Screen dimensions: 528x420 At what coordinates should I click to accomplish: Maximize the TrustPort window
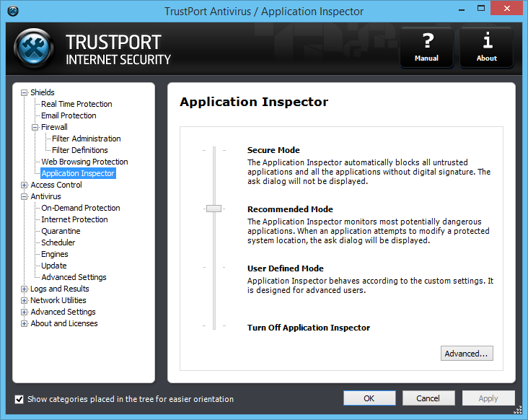(481, 9)
